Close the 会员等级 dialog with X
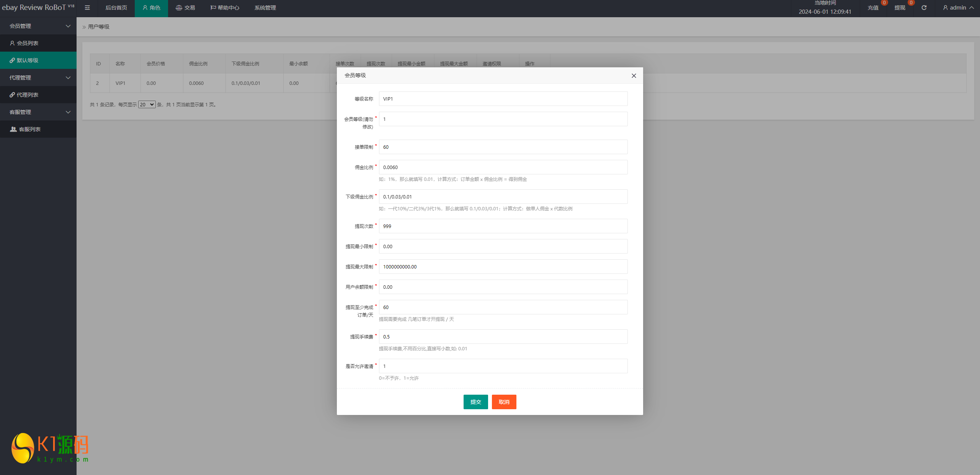This screenshot has width=980, height=475. 634,76
